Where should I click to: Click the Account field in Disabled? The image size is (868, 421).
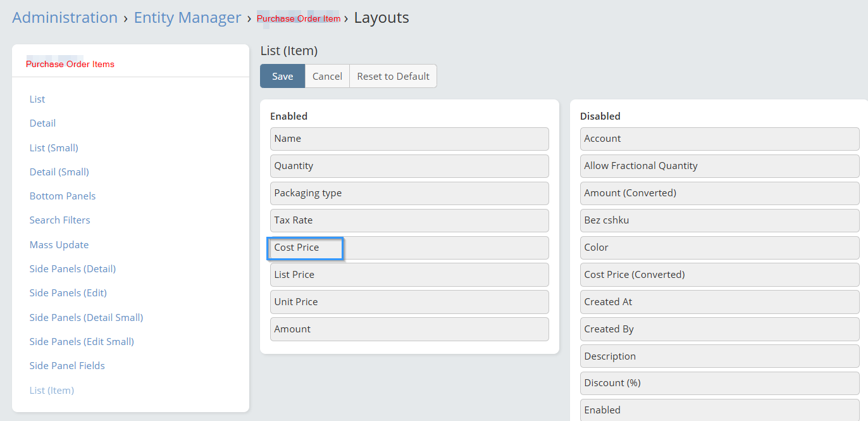coord(719,139)
